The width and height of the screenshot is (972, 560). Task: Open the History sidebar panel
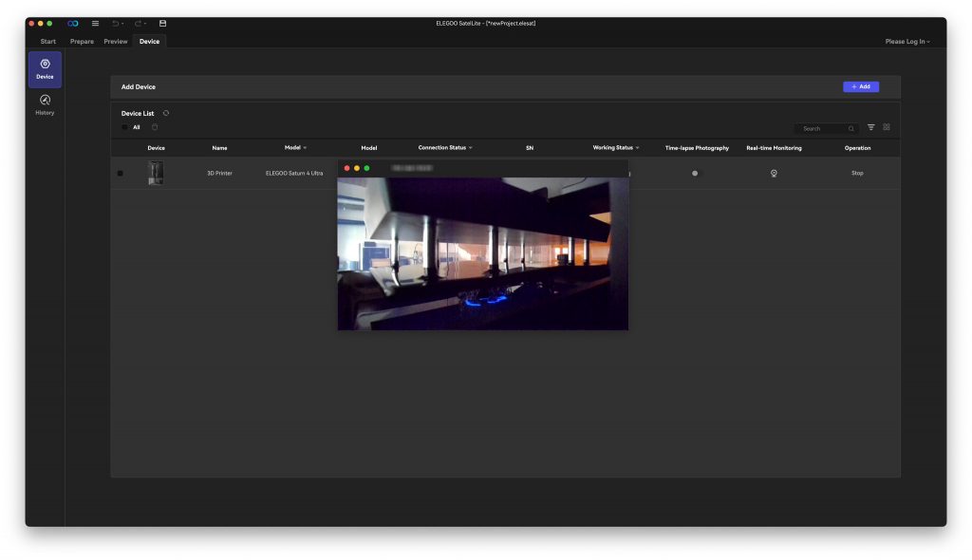pyautogui.click(x=45, y=104)
